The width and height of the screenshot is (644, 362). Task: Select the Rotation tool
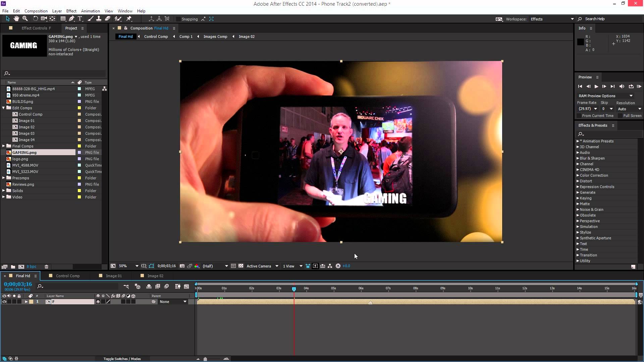click(x=35, y=19)
